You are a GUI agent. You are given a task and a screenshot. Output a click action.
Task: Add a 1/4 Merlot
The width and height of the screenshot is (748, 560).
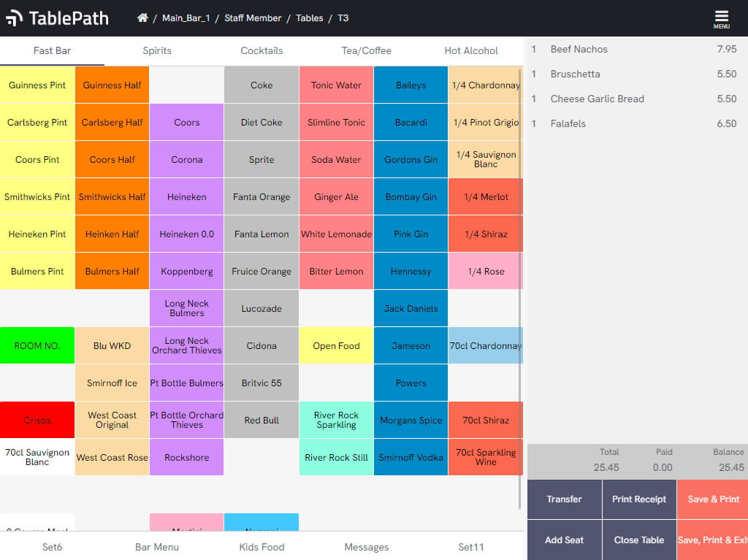(486, 196)
